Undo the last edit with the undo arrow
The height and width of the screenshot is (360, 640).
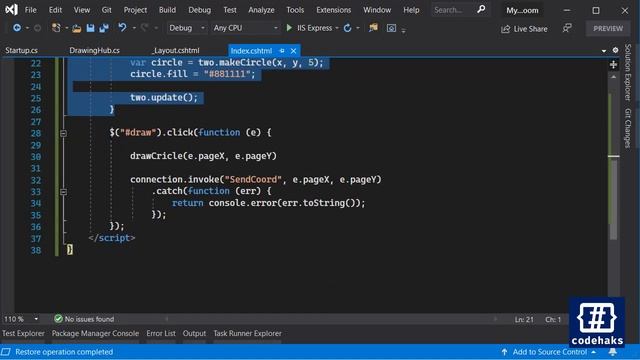pos(122,27)
